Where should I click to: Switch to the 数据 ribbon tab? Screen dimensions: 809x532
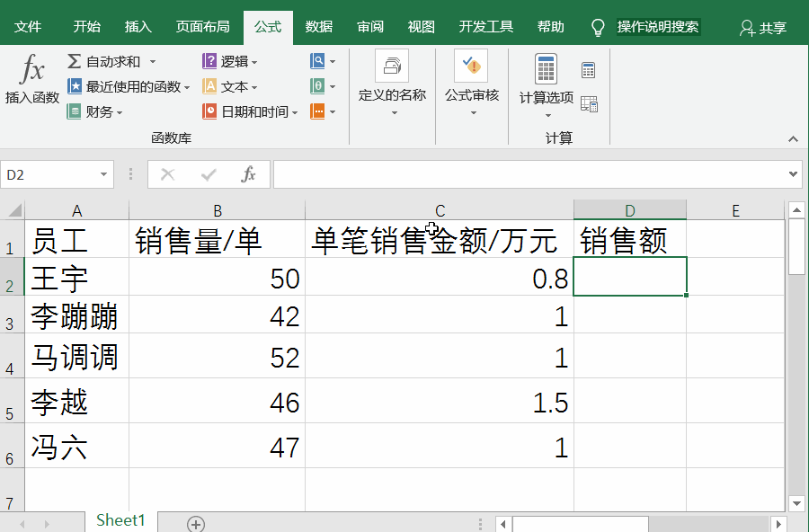316,26
